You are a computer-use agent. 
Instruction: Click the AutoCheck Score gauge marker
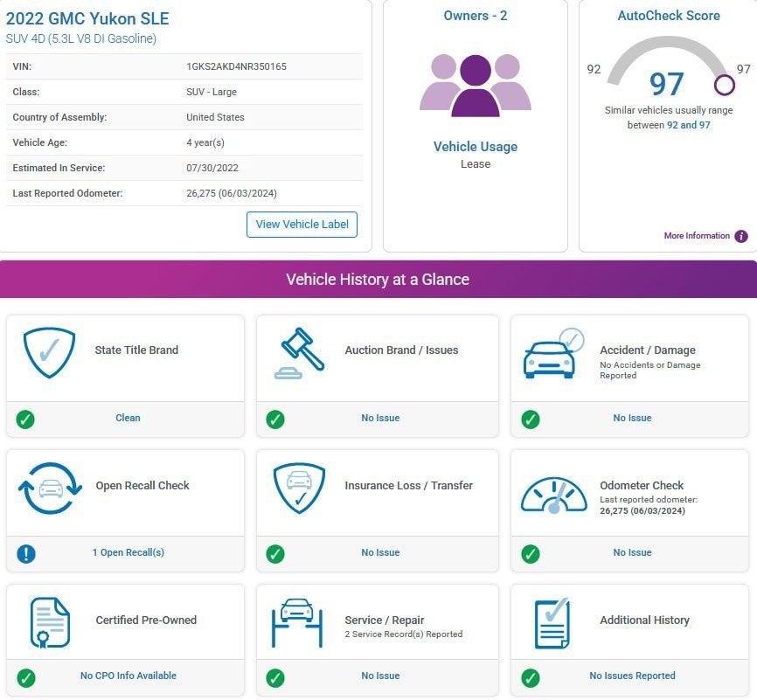tap(724, 85)
